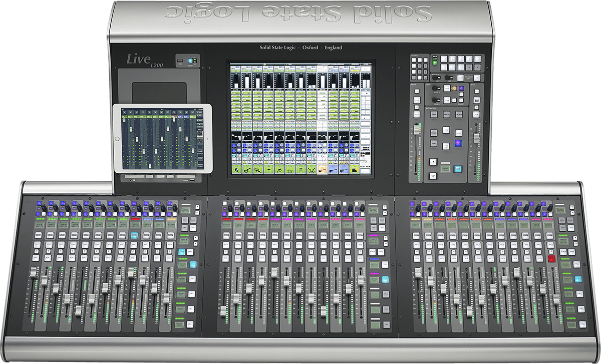
Task: Hit the red lit MUTE button on right fader tile
Action: point(551,258)
